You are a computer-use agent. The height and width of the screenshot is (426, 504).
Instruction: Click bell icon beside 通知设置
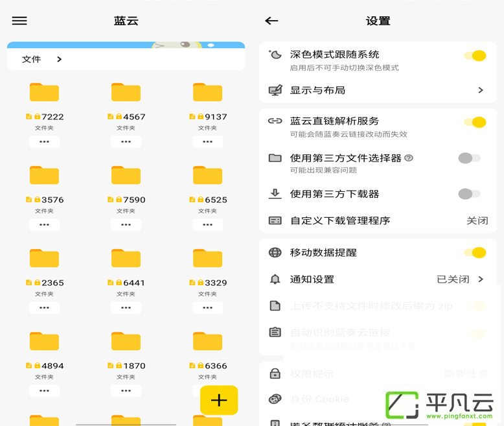[275, 279]
